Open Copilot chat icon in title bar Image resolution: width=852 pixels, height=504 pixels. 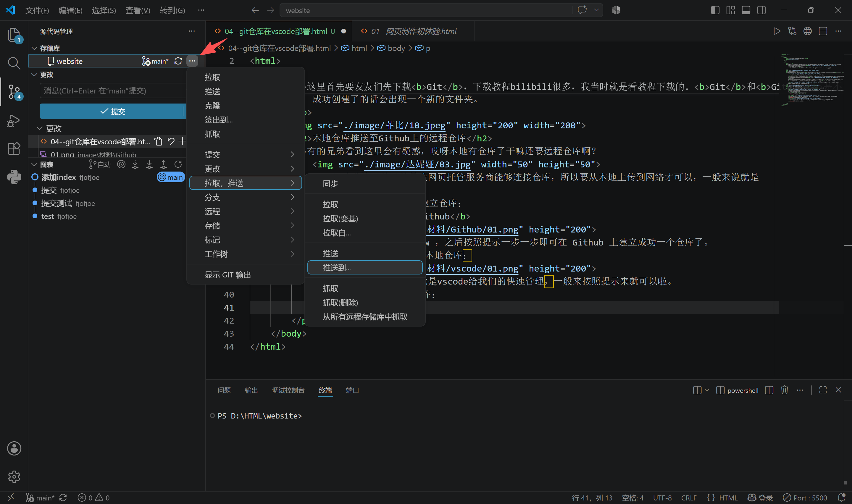pyautogui.click(x=582, y=10)
